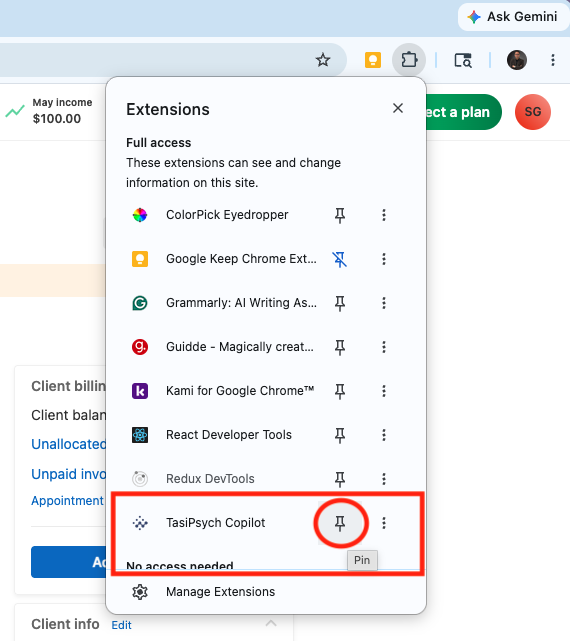This screenshot has width=570, height=641.
Task: Click the ColorPick Eyedropper icon
Action: (140, 215)
